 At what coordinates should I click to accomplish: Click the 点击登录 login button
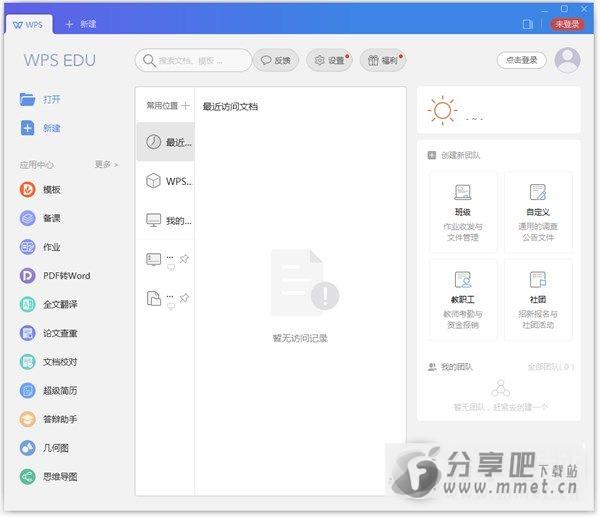pyautogui.click(x=522, y=60)
